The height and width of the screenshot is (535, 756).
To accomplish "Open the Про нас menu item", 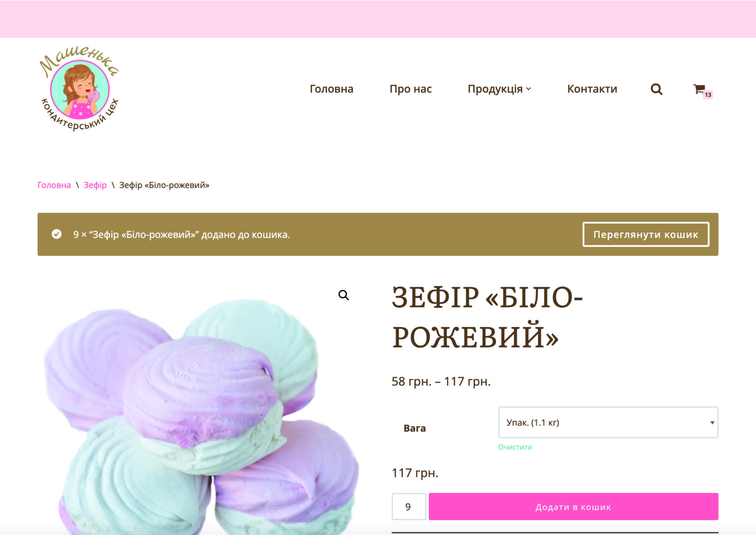I will click(410, 89).
